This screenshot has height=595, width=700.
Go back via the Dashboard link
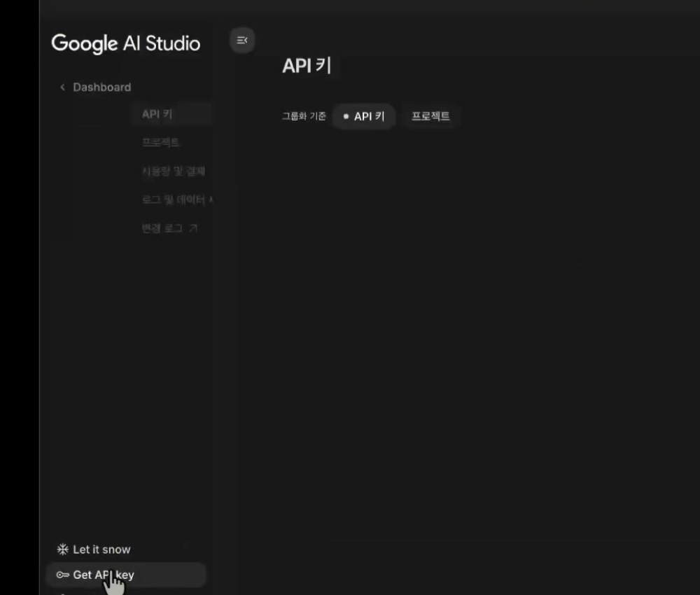[101, 87]
